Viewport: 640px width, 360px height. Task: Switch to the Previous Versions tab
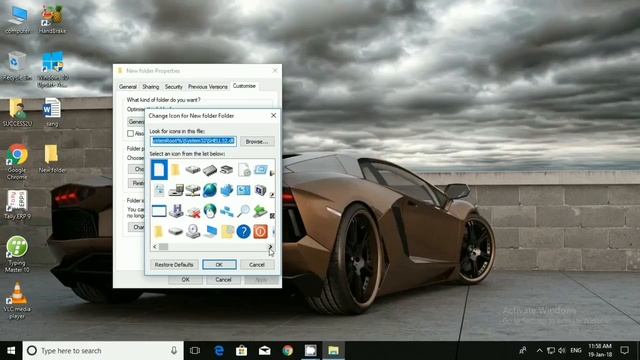[207, 87]
